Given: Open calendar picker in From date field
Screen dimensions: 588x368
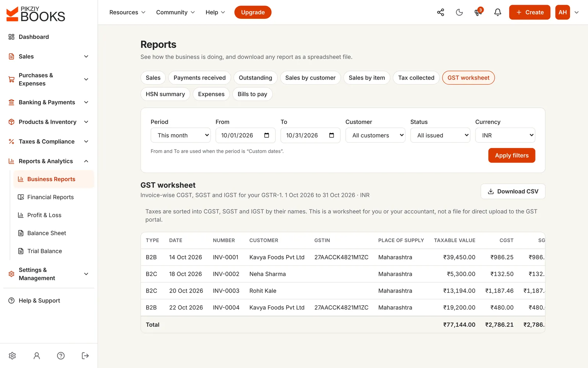Looking at the screenshot, I should (x=267, y=135).
